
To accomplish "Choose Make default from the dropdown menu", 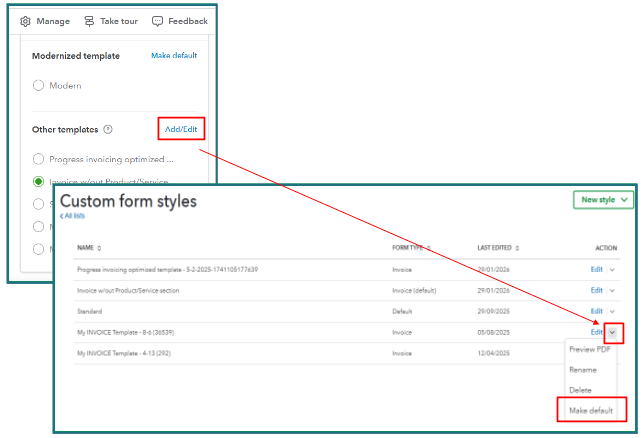I will (591, 410).
